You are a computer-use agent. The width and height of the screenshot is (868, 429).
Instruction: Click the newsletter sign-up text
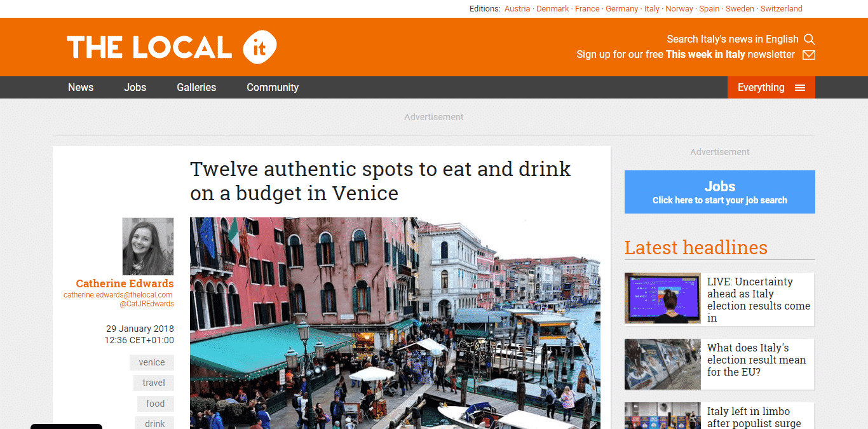tap(686, 55)
